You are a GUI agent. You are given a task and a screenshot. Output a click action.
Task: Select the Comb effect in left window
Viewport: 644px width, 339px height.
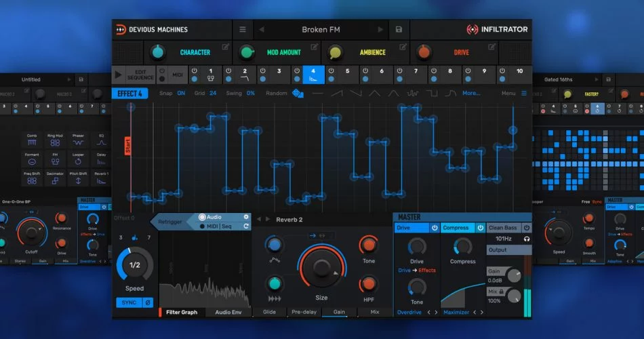[x=32, y=140]
